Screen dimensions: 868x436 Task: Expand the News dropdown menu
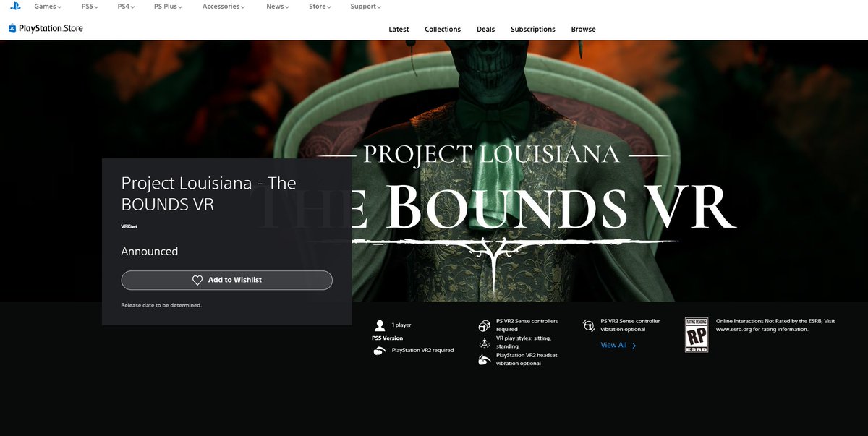pyautogui.click(x=278, y=7)
